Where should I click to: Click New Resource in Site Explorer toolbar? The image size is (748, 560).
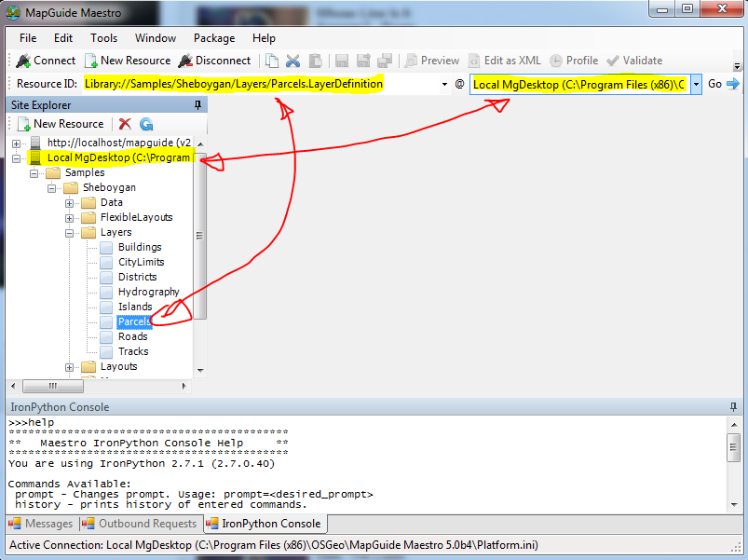tap(61, 124)
